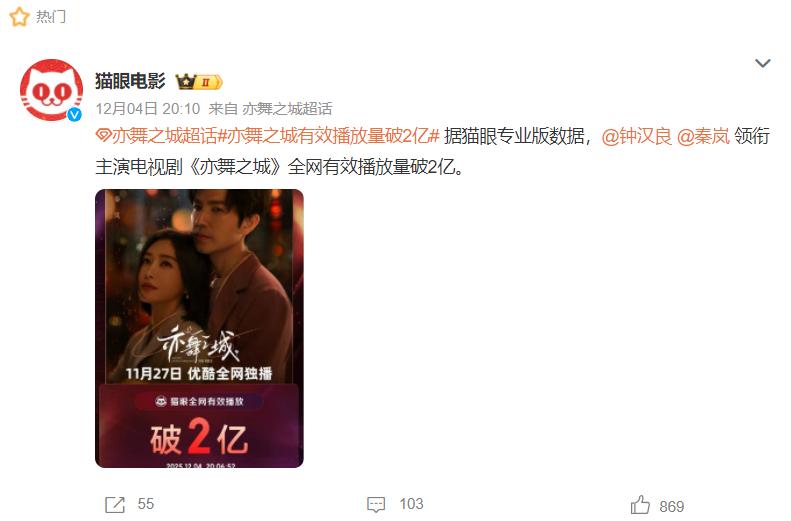Click the gold crown membership badge
This screenshot has width=791, height=521.
pyautogui.click(x=198, y=82)
